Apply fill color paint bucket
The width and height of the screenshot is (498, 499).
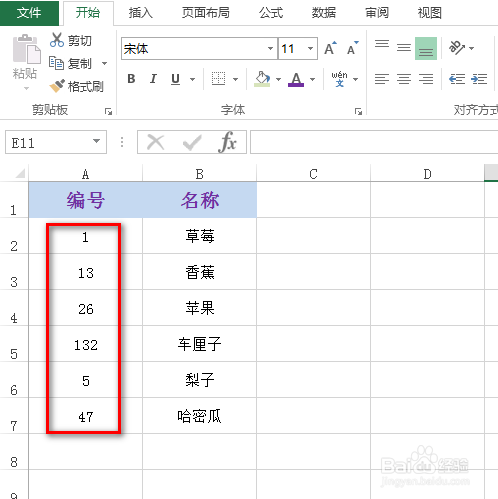pos(262,79)
